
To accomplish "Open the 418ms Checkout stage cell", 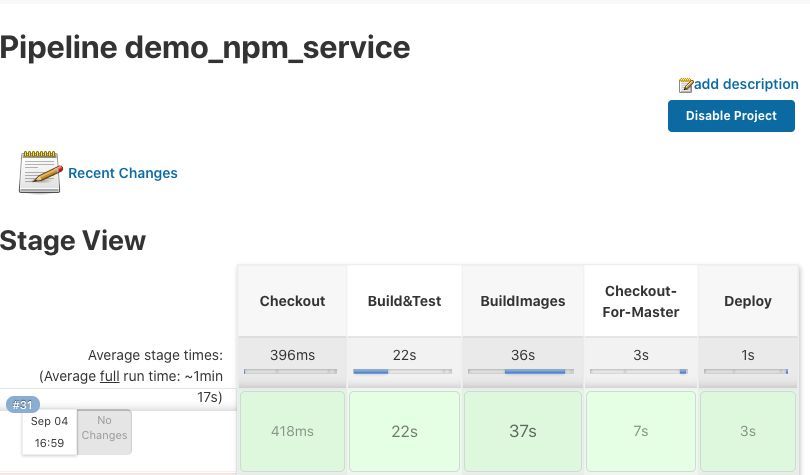I will click(292, 431).
